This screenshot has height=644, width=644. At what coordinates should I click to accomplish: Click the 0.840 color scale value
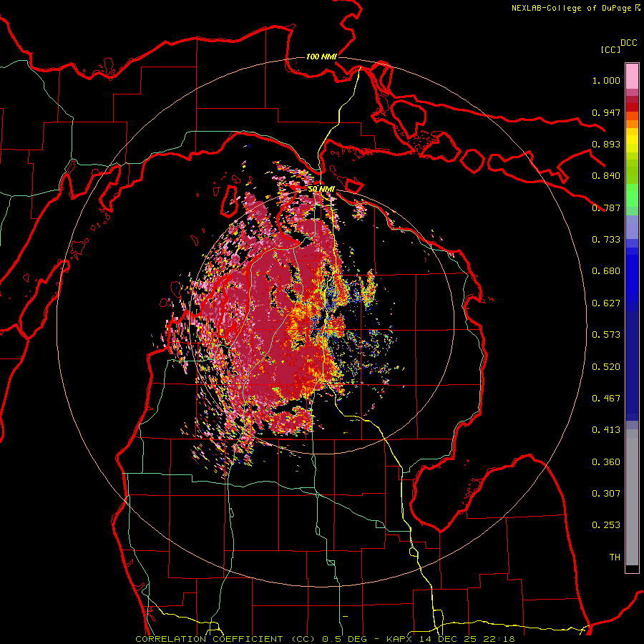coord(606,176)
